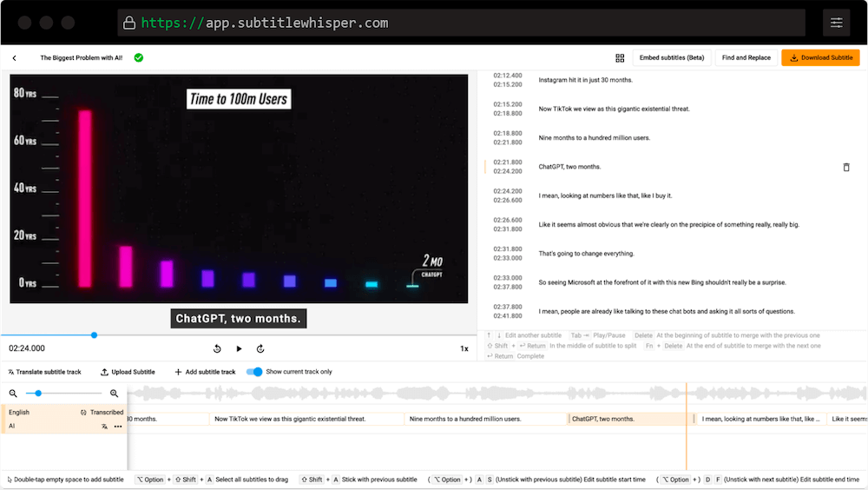Screen dimensions: 868x490
Task: Click the Transcribed status icon
Action: pyautogui.click(x=83, y=413)
